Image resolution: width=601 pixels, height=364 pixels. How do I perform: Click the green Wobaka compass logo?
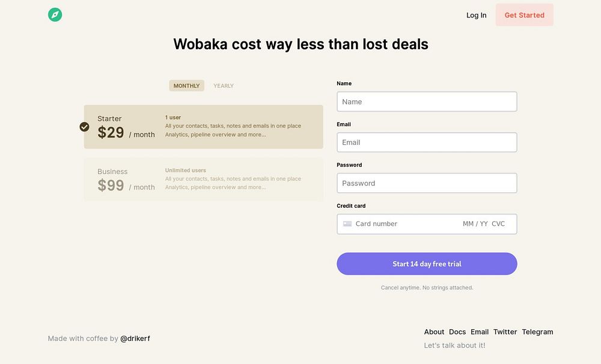click(55, 15)
